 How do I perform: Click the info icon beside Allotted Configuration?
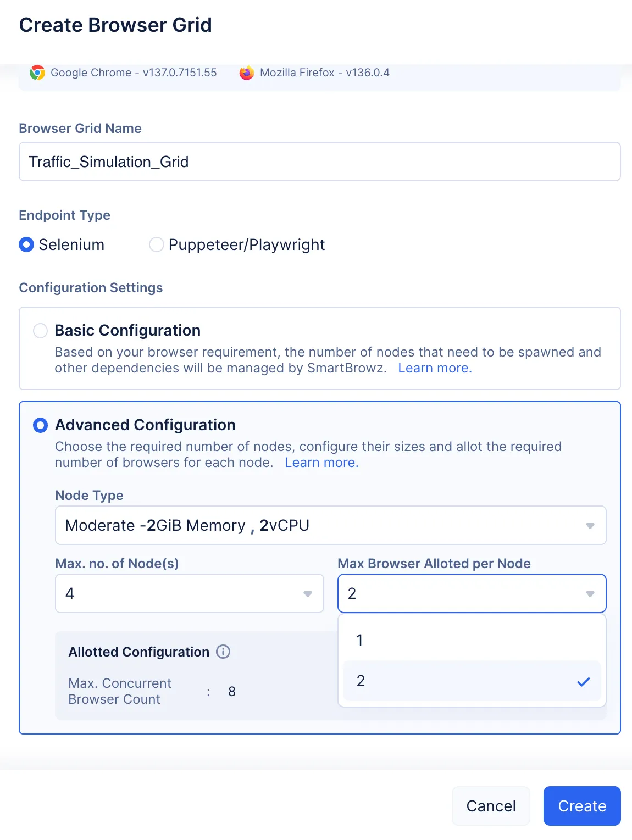point(223,652)
